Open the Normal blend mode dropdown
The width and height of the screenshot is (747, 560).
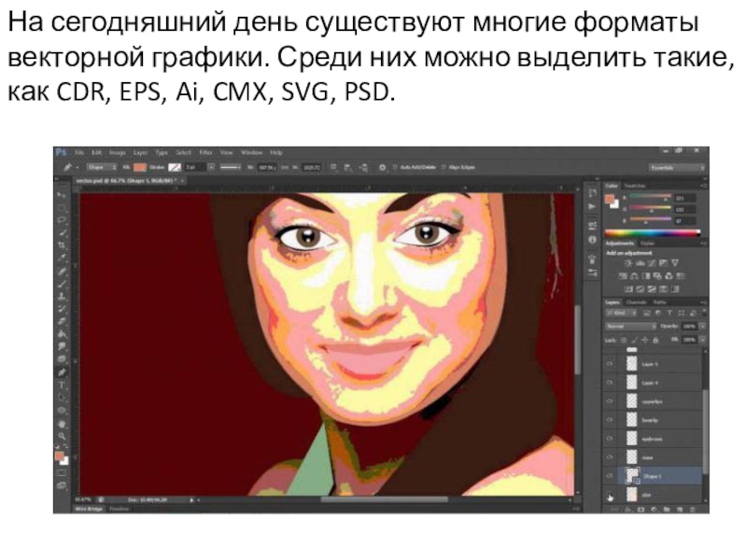631,327
